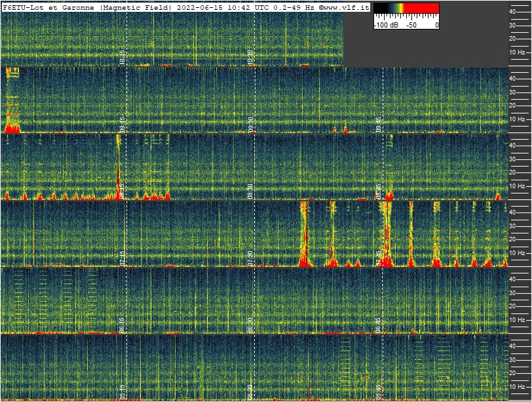This screenshot has height=402, width=532.
Task: Click the 08:15 time marker label
Action: tap(123, 191)
